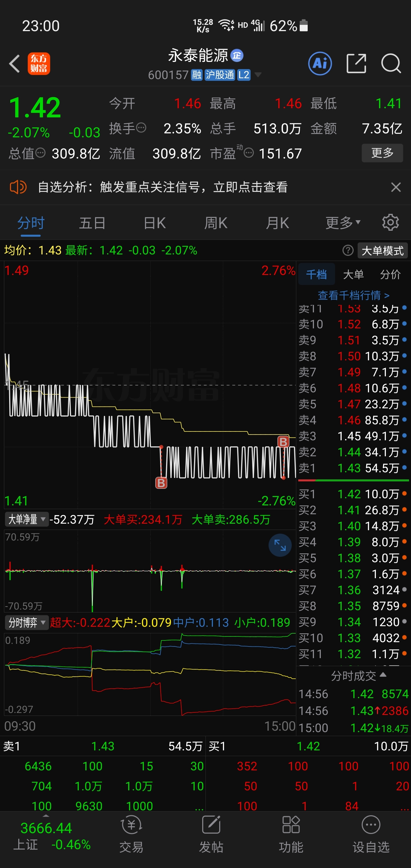
Task: Expand stock title dropdown arrow
Action: [x=258, y=75]
